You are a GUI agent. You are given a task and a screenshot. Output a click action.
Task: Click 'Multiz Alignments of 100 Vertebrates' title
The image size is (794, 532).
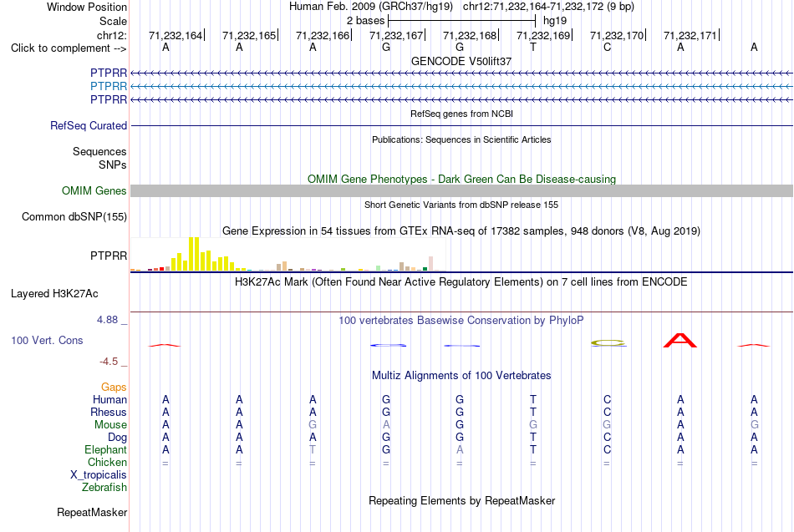461,376
